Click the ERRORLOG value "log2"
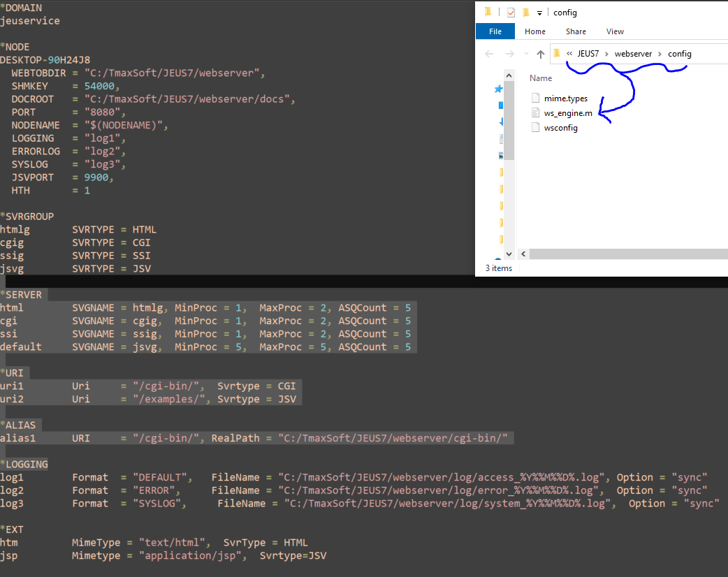 (x=103, y=152)
